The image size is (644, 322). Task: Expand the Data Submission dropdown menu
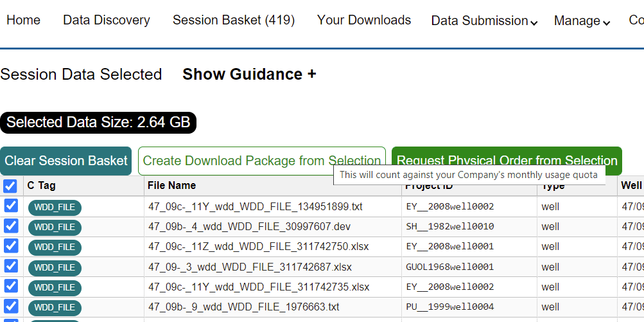click(484, 21)
